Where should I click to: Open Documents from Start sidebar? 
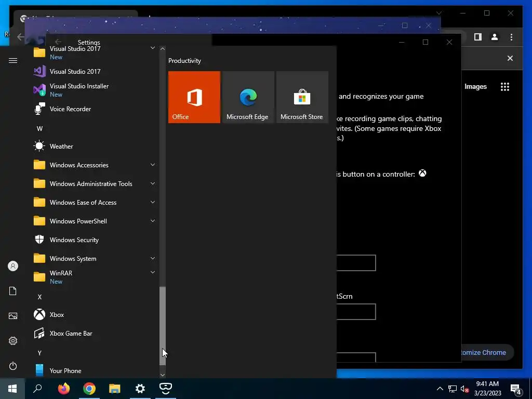tap(13, 291)
